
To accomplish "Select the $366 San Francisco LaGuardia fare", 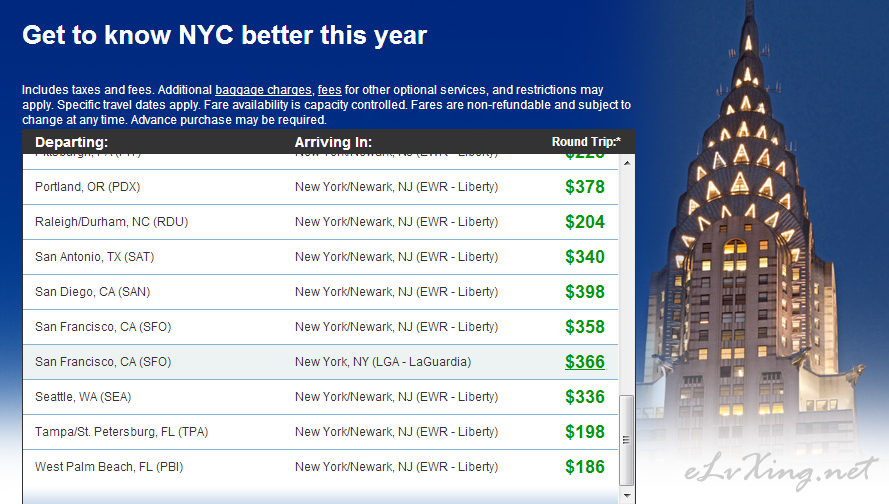I will (x=585, y=362).
